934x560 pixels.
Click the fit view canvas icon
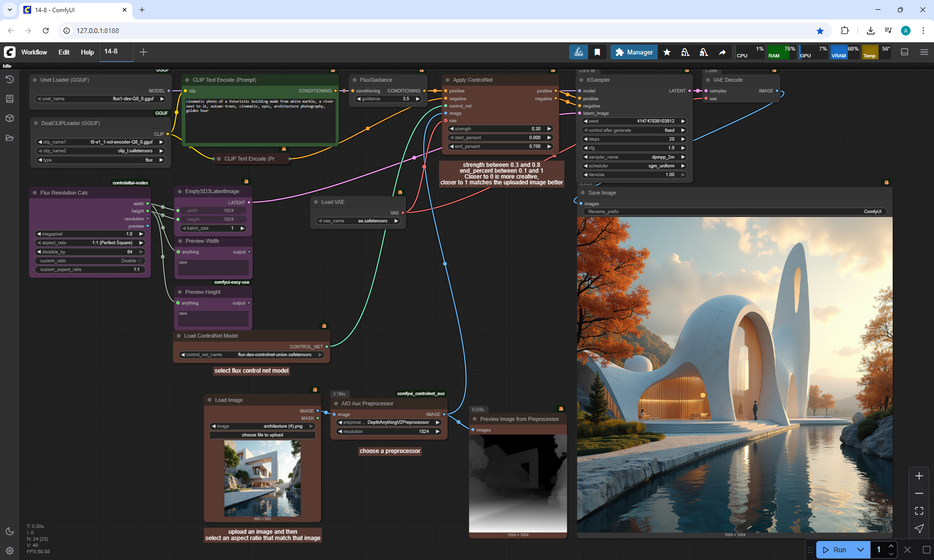[x=919, y=511]
